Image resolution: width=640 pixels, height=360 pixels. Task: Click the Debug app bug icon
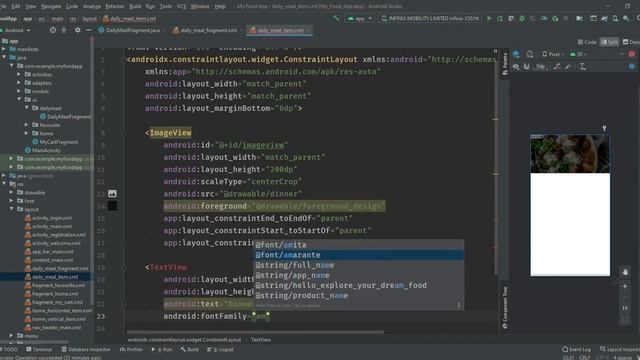(x=522, y=18)
